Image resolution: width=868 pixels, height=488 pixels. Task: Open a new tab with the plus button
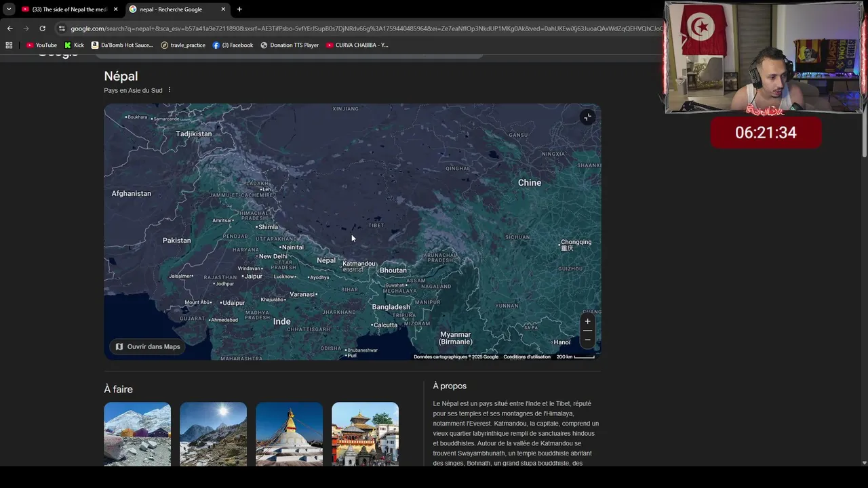tap(239, 9)
